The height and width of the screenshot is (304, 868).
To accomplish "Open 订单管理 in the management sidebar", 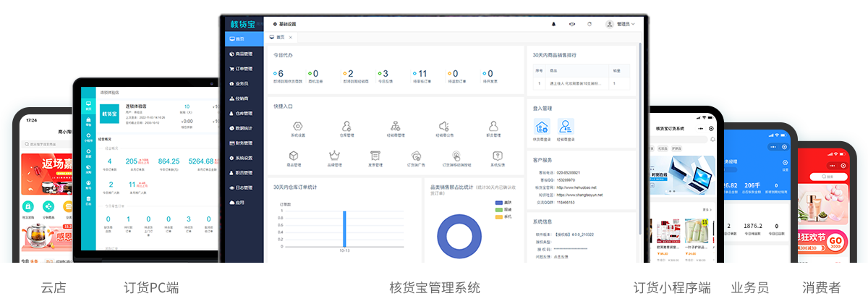I will [x=244, y=69].
